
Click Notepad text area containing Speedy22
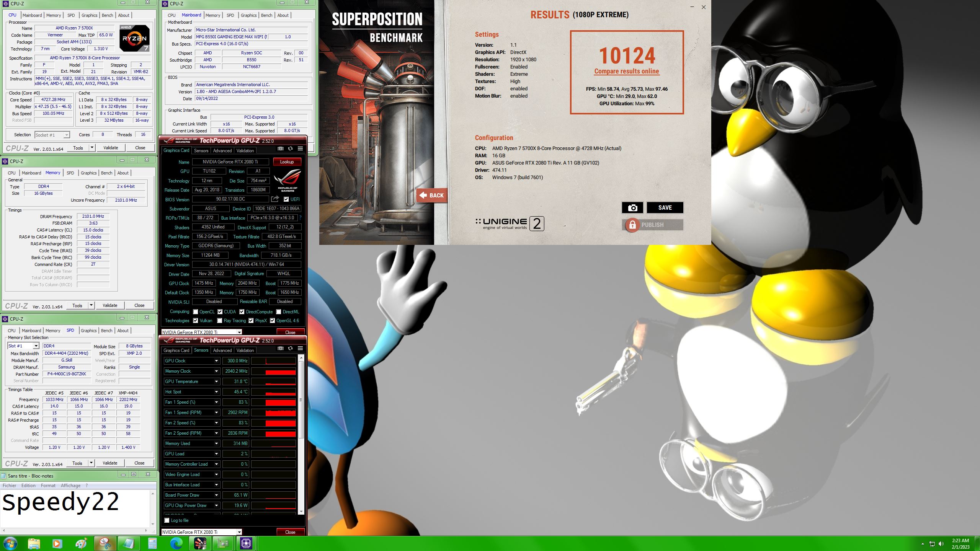point(75,508)
